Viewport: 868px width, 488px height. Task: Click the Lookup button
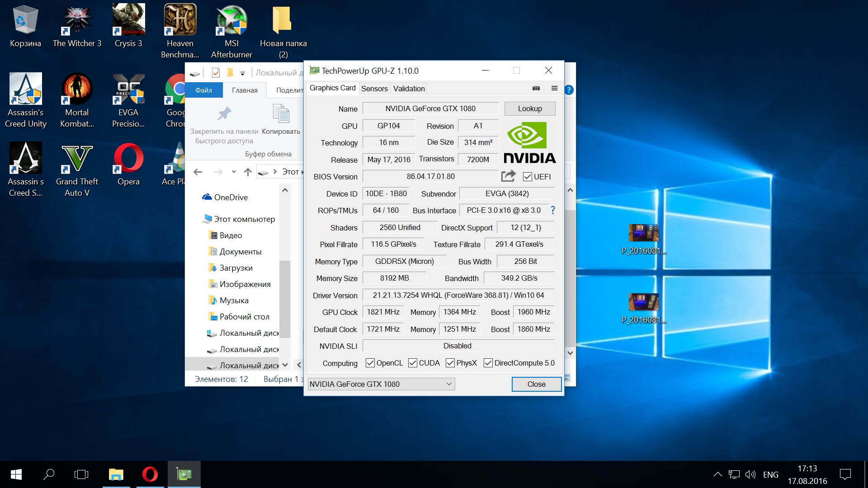click(x=530, y=108)
